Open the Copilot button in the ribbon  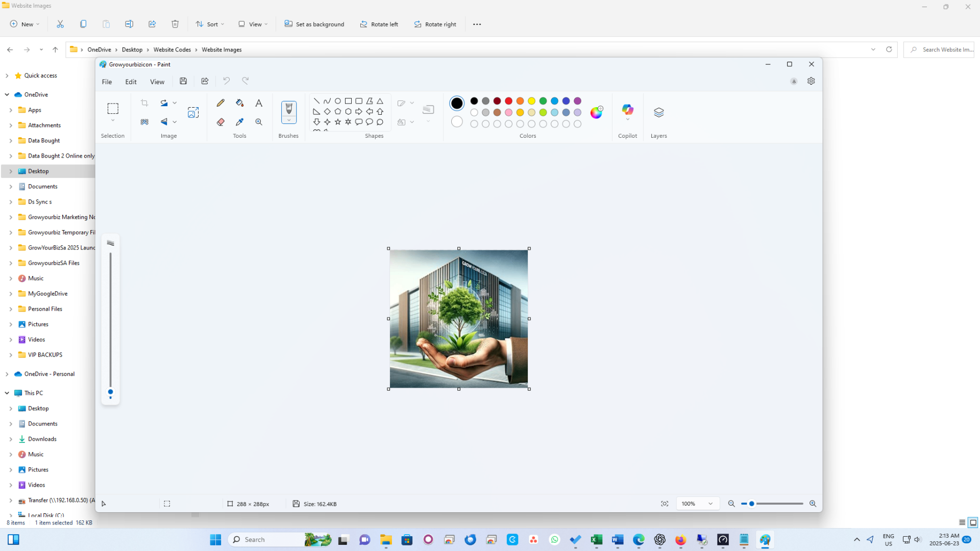click(x=627, y=110)
